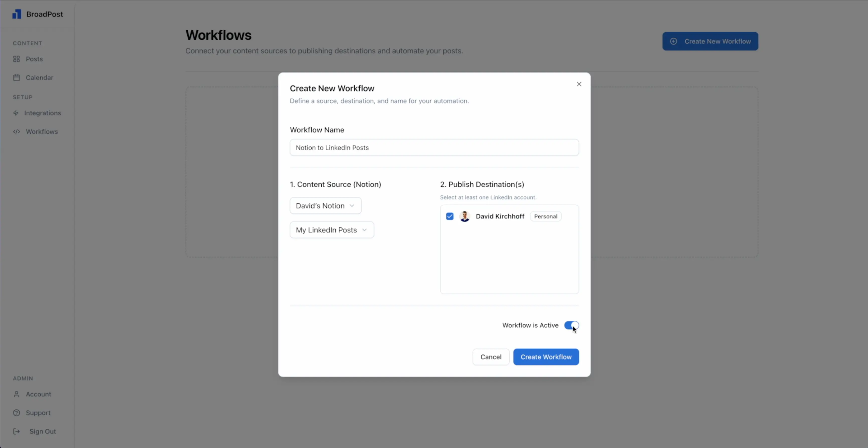Click the BroadPost logo icon
Image resolution: width=868 pixels, height=448 pixels.
point(17,14)
